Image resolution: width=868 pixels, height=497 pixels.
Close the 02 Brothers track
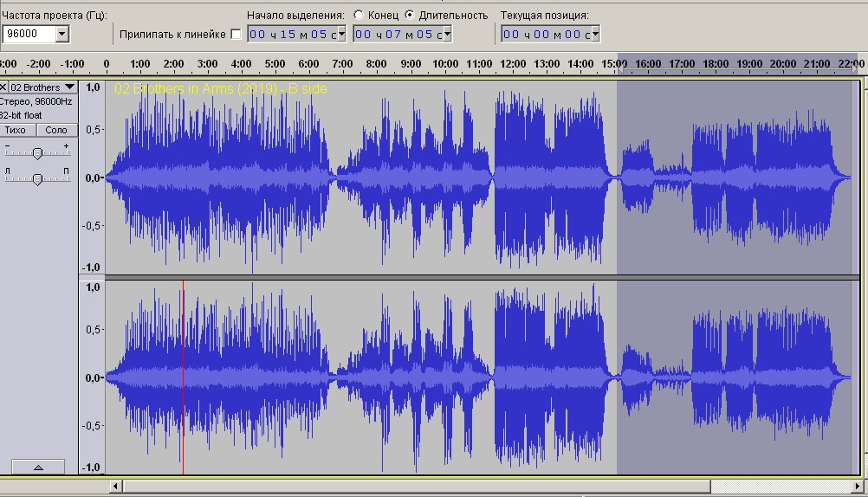point(3,87)
